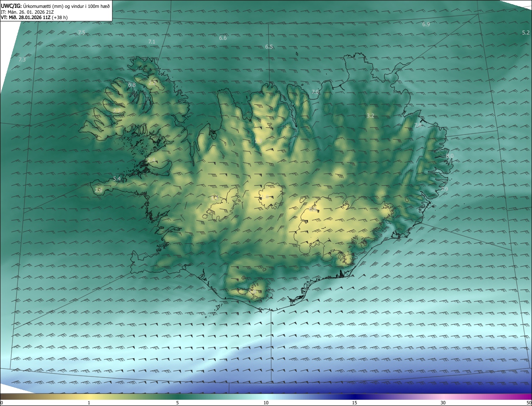
Task: Click the 5.2 value label on the map
Action: point(526,32)
